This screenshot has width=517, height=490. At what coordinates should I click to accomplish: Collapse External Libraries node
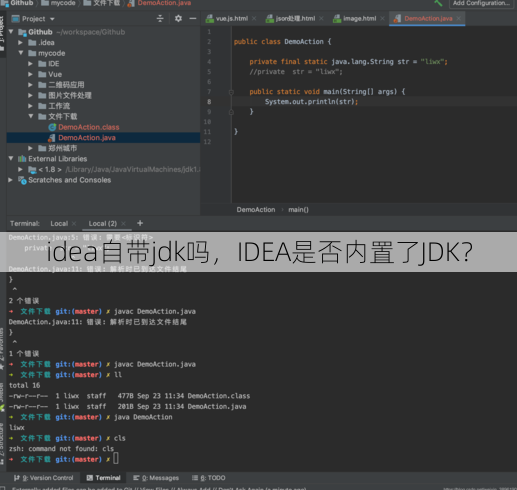click(x=11, y=159)
